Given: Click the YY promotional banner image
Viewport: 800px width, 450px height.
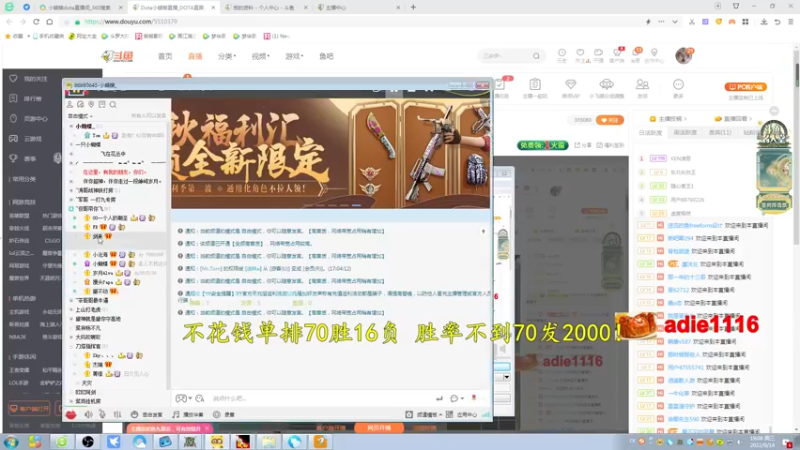Looking at the screenshot, I should [x=331, y=153].
